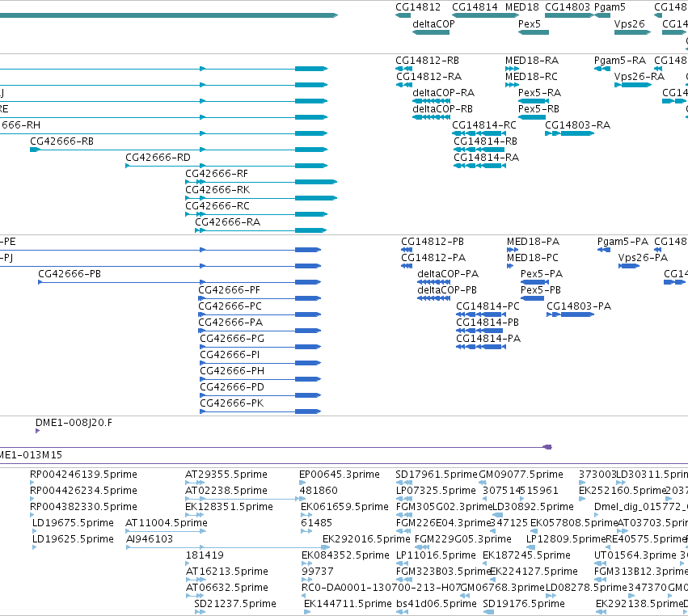Click transcript CG14814-RC

click(484, 125)
